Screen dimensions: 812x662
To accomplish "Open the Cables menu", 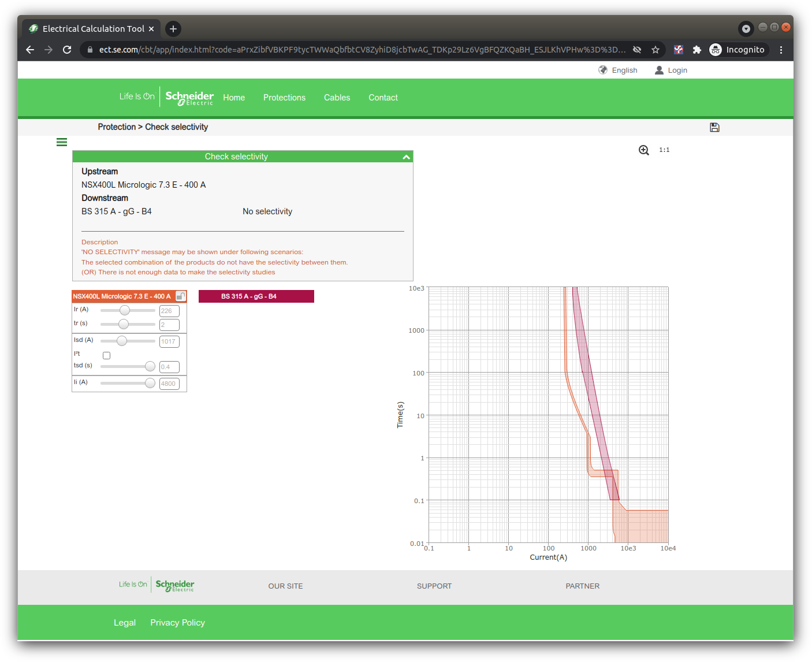I will pyautogui.click(x=337, y=98).
